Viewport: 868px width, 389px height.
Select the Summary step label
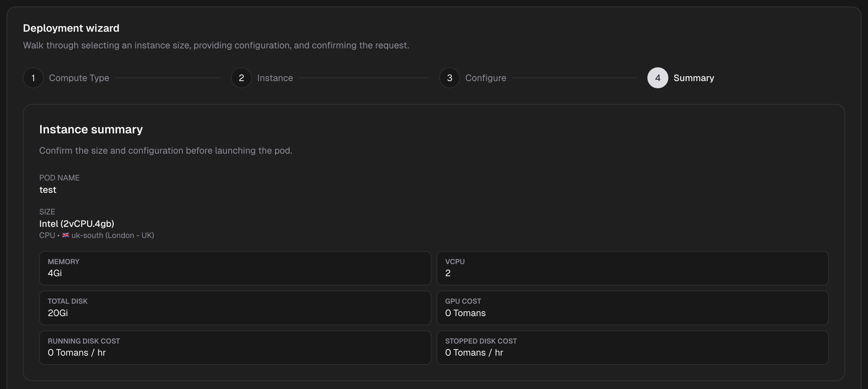pos(693,78)
